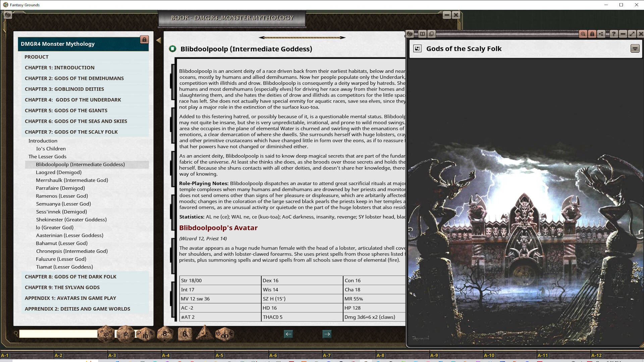644x362 pixels.
Task: Expand Chapter 6: Gods of the Seas and Skies
Action: [x=85, y=121]
